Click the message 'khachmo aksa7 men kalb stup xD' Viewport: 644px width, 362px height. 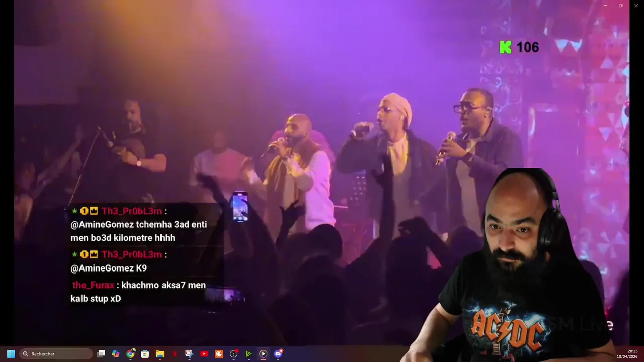pos(138,292)
